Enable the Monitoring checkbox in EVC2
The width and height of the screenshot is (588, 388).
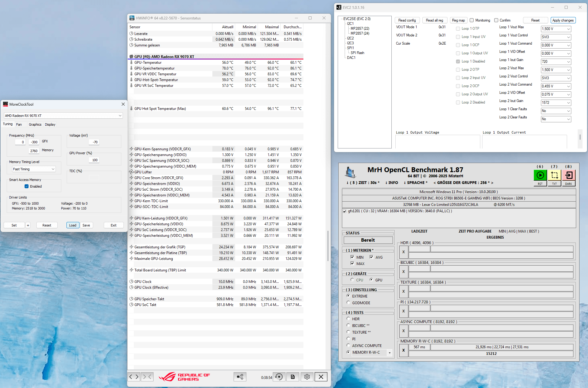click(x=471, y=20)
